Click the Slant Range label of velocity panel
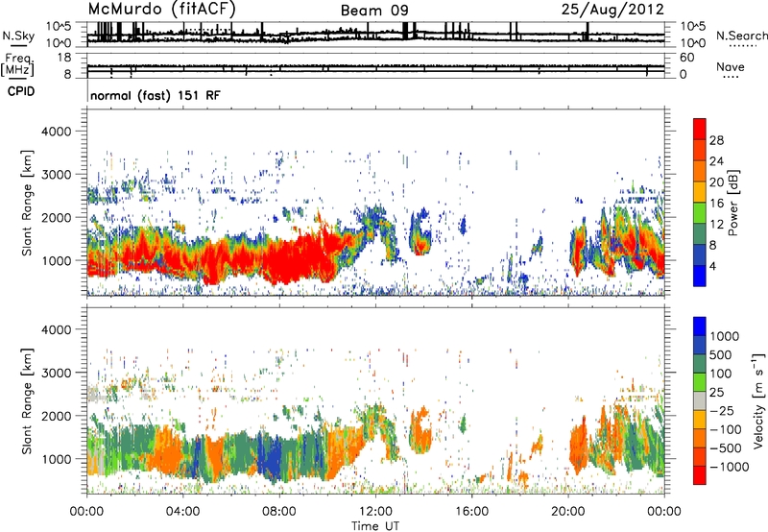 (27, 401)
